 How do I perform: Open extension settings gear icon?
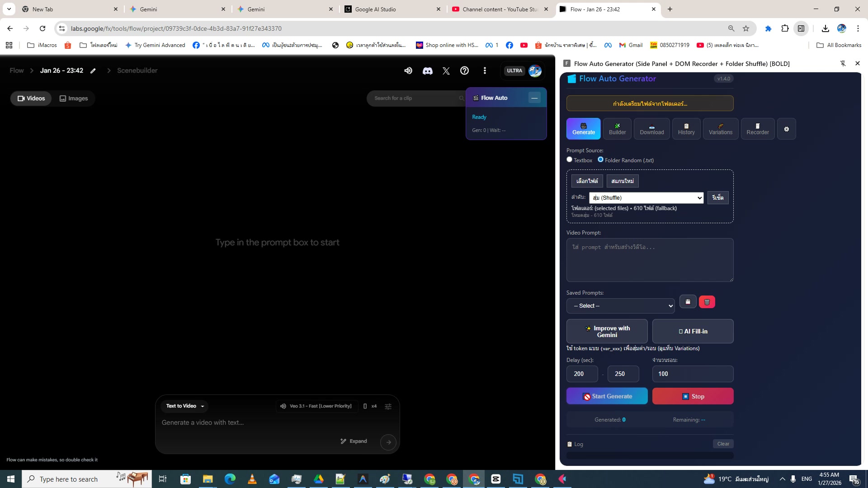pyautogui.click(x=786, y=129)
